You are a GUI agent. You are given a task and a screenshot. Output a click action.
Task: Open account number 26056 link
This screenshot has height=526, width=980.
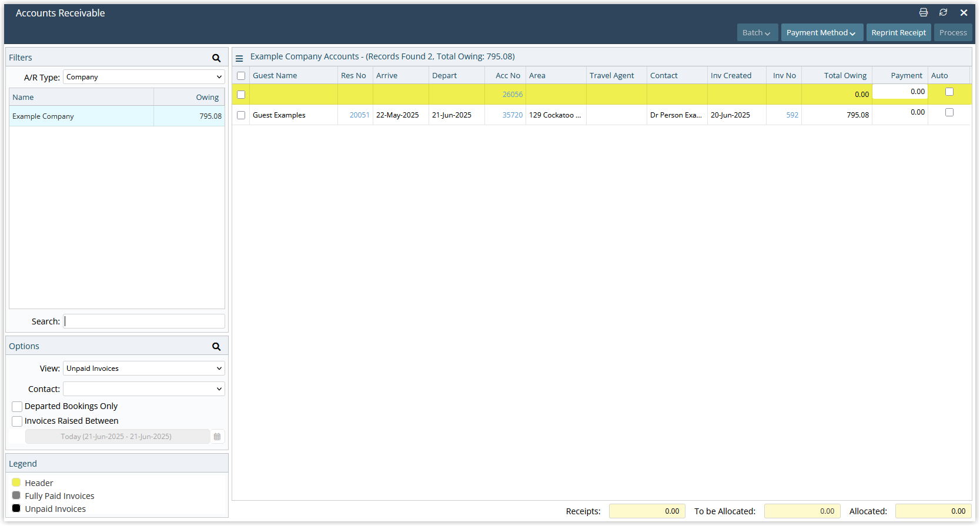click(x=512, y=95)
